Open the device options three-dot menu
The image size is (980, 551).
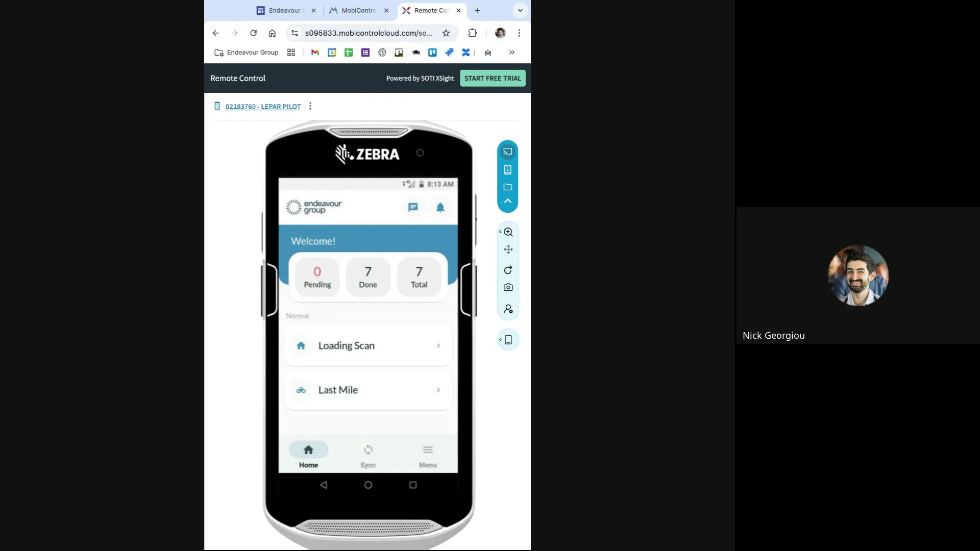coord(310,106)
